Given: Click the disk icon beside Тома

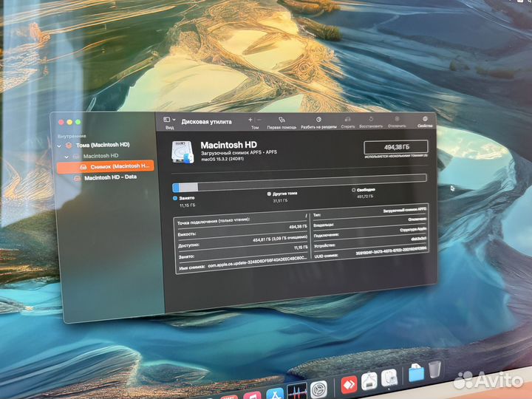Looking at the screenshot, I should (69, 146).
